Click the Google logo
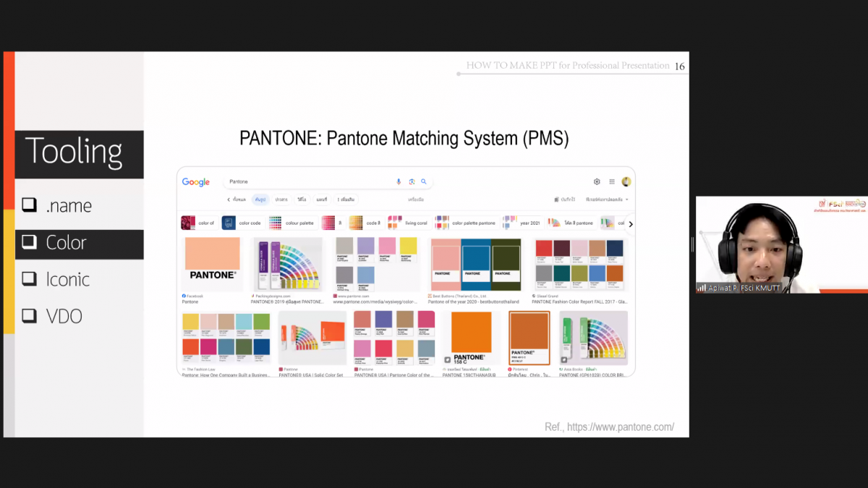 (196, 182)
